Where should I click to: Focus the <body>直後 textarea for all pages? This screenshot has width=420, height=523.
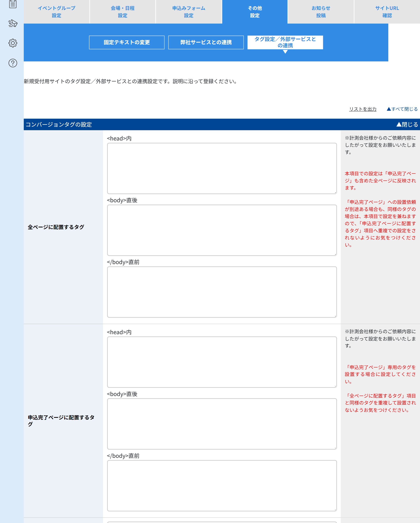(222, 230)
